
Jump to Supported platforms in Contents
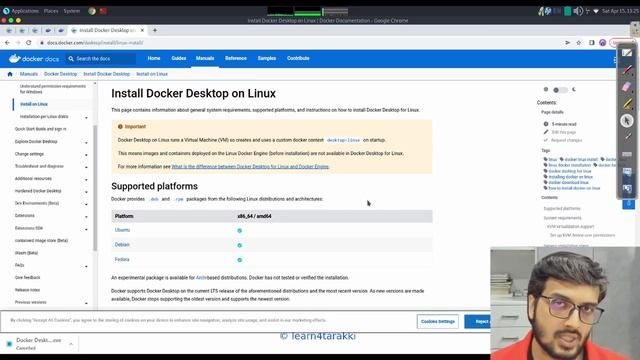click(562, 209)
